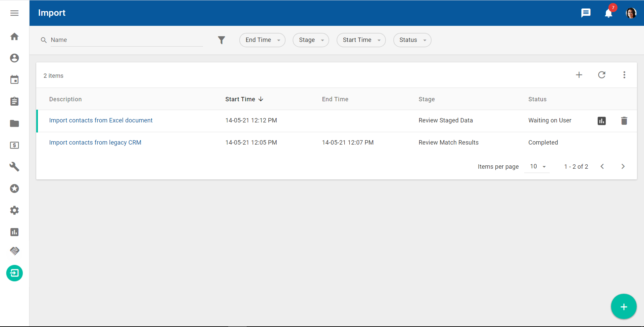The height and width of the screenshot is (327, 644).
Task: Open the notifications bell
Action: 608,13
